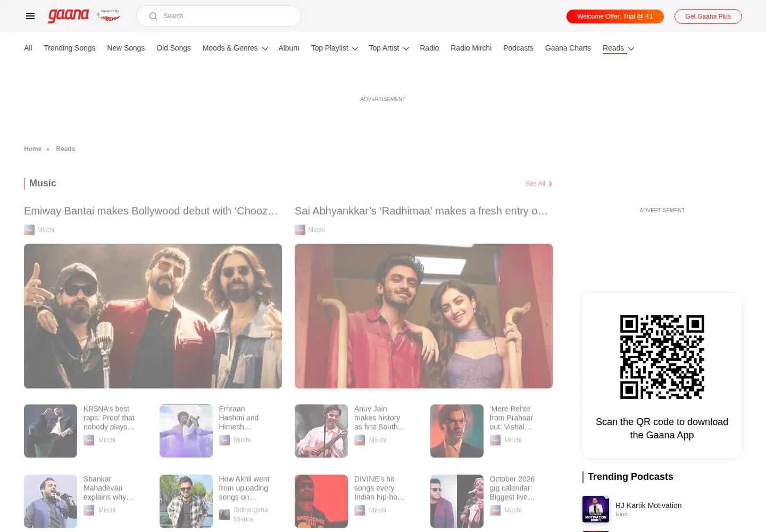Click the search magnifier icon
This screenshot has width=766, height=532.
153,16
